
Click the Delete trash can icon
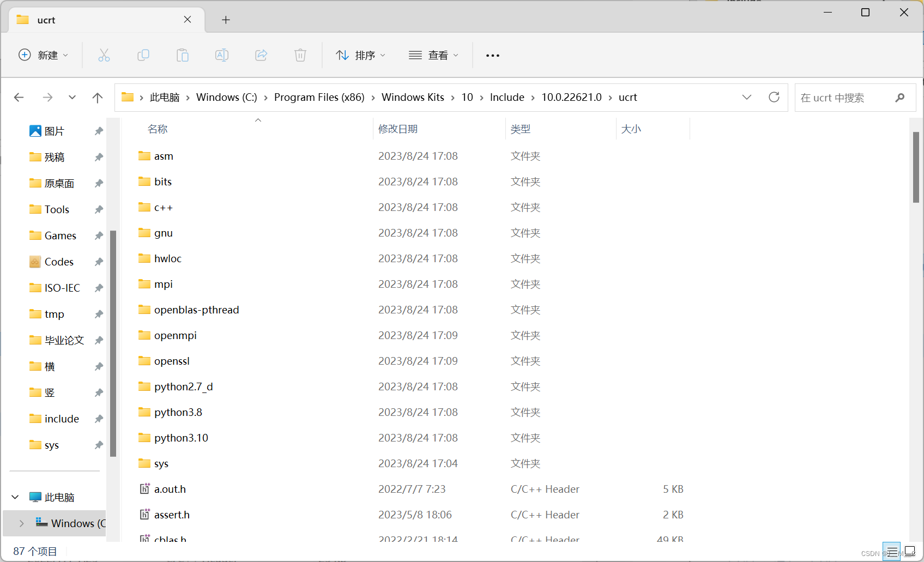tap(300, 55)
